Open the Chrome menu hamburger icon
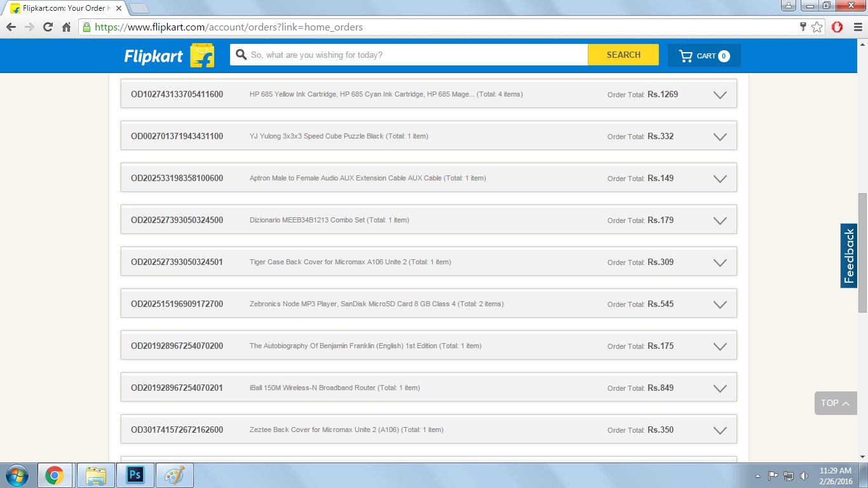Screen dimensions: 868x488 coord(856,27)
